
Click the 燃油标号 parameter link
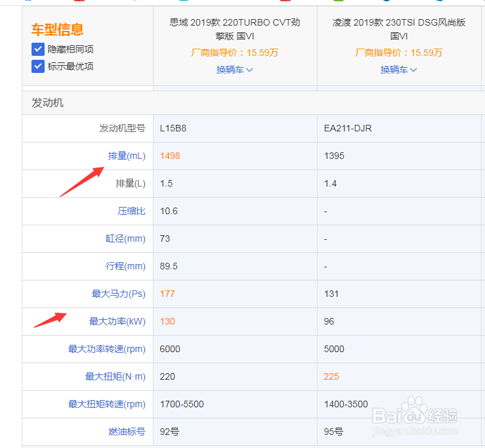(127, 432)
